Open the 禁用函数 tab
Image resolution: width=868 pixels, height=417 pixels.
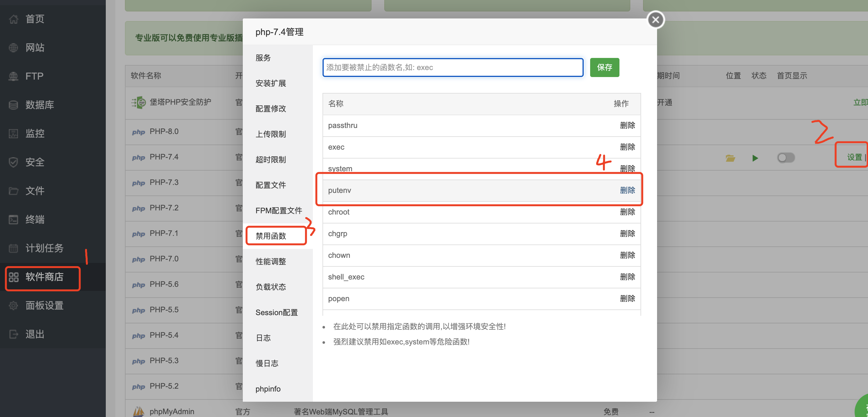click(271, 236)
